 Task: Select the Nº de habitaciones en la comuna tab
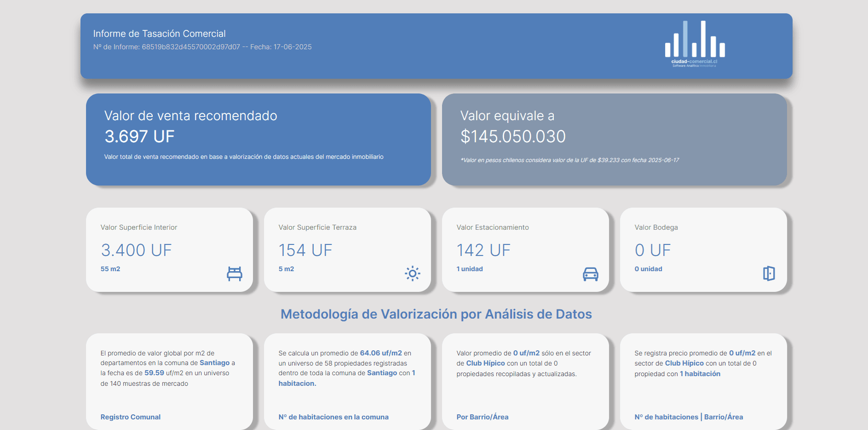tap(334, 417)
